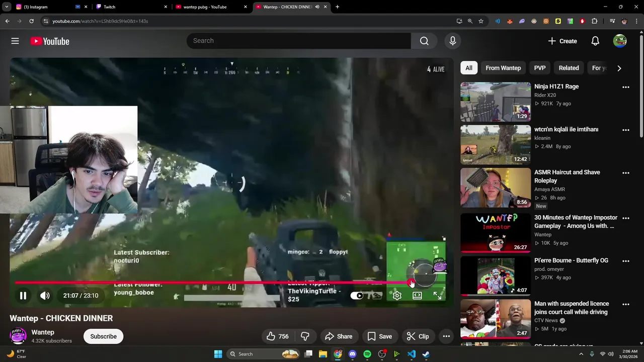Open Chrome tab search dropdown
Screen dimensions: 644x362
(x=7, y=7)
